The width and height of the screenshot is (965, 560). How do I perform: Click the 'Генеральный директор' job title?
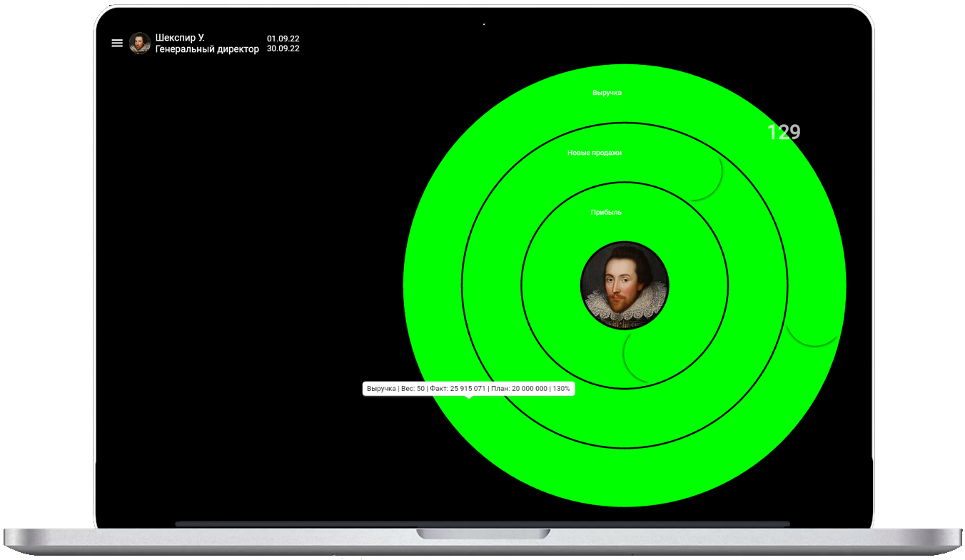tap(207, 49)
